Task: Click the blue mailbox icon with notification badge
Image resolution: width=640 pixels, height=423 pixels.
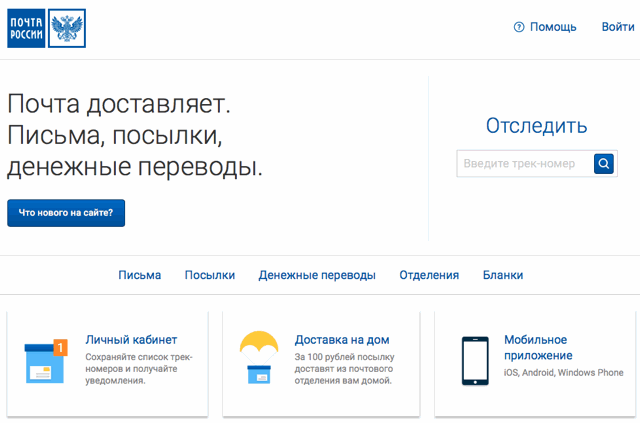Action: tap(46, 361)
